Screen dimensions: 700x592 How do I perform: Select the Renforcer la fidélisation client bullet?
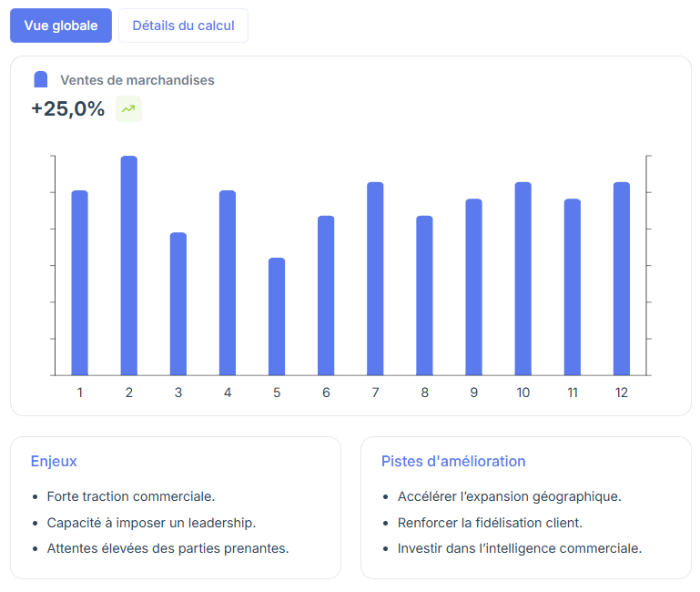click(490, 523)
